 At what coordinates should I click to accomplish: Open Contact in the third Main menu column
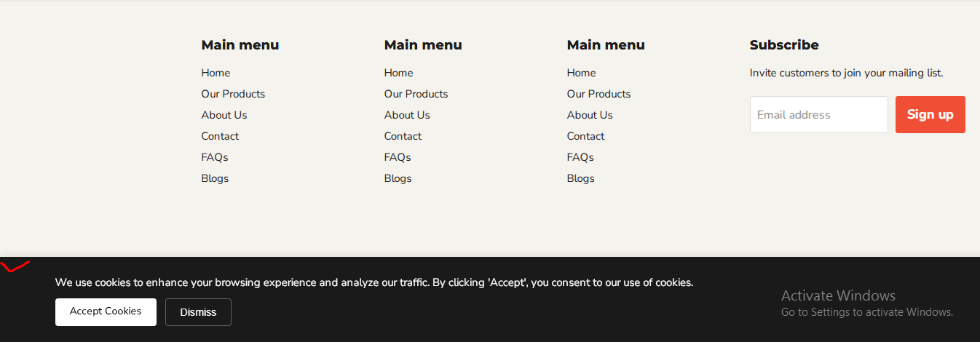585,136
